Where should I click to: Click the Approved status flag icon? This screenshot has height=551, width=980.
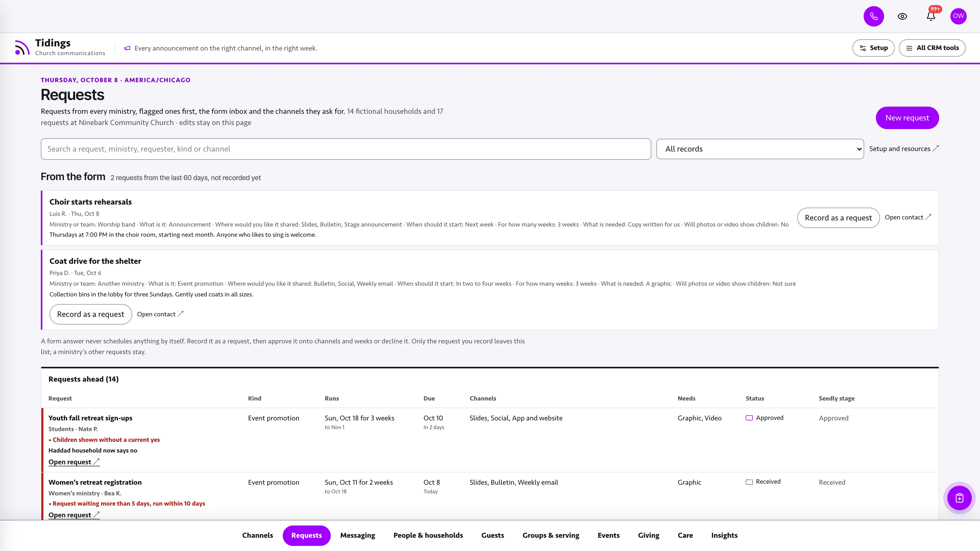click(749, 418)
